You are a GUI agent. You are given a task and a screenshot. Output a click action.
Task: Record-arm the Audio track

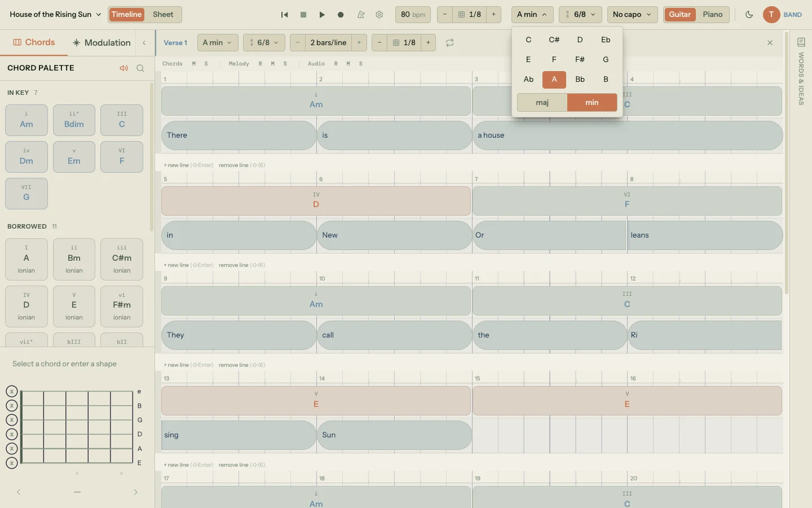pyautogui.click(x=336, y=64)
